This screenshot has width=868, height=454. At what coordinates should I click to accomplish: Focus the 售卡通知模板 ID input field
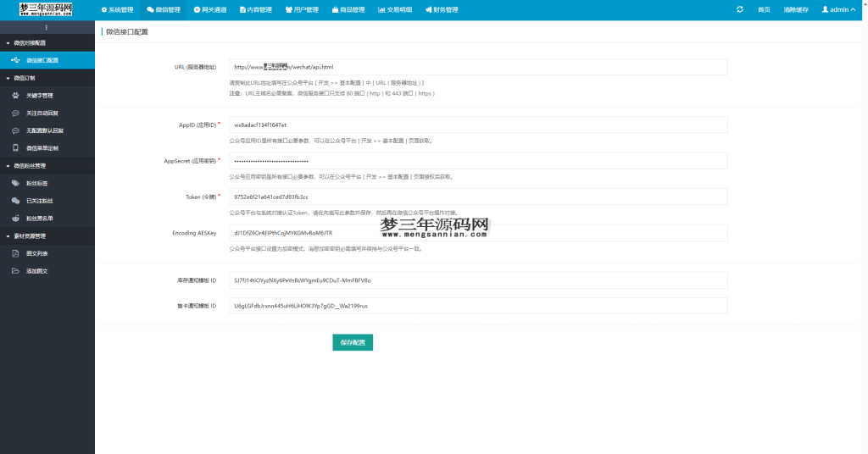coord(478,306)
